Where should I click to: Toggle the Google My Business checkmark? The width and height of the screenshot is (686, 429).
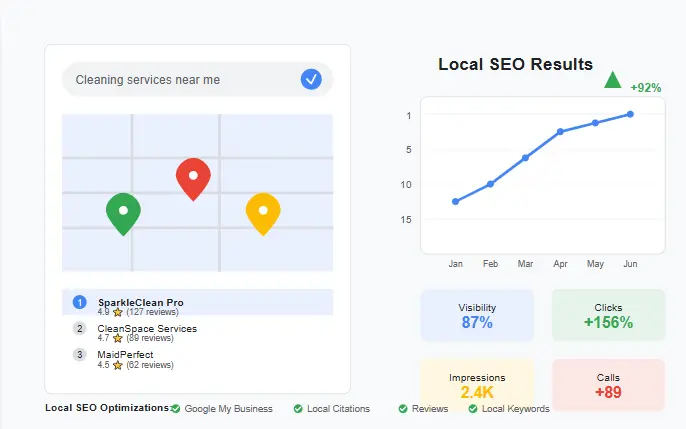tap(176, 409)
